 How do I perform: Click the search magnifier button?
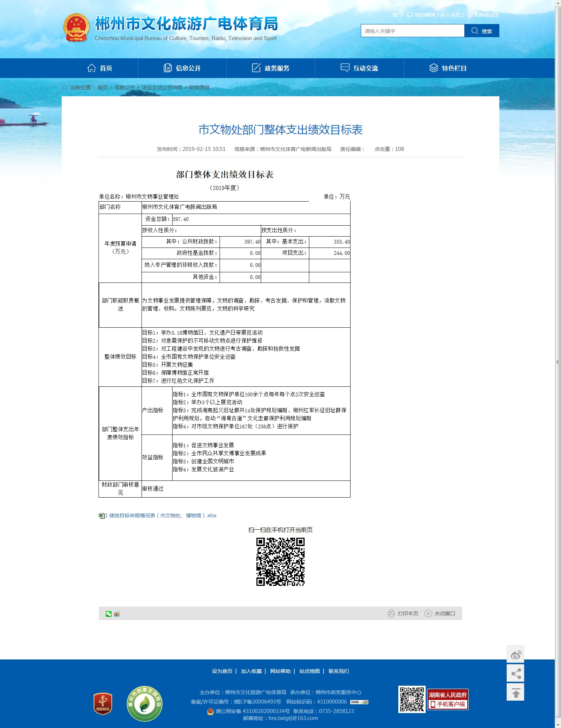481,31
